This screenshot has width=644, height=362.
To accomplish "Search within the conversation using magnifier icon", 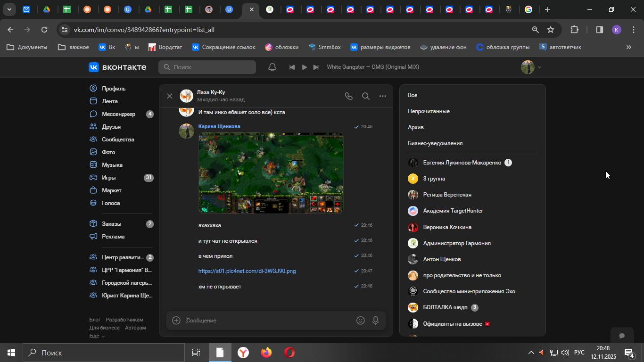I will [366, 96].
